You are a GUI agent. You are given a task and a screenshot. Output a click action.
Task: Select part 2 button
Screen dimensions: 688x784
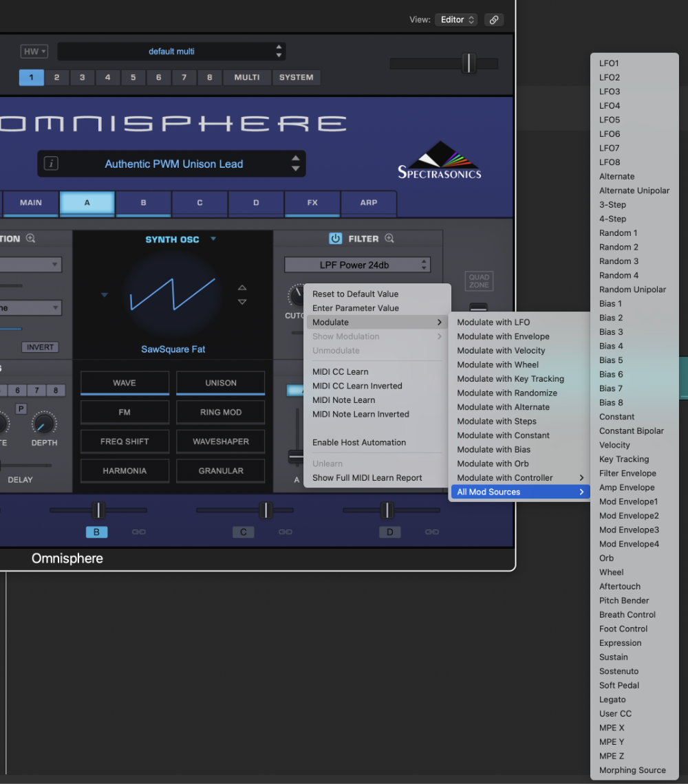pyautogui.click(x=56, y=78)
